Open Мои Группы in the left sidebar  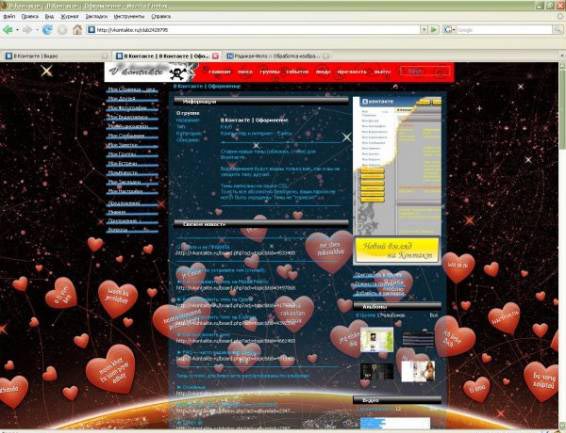[x=132, y=154]
